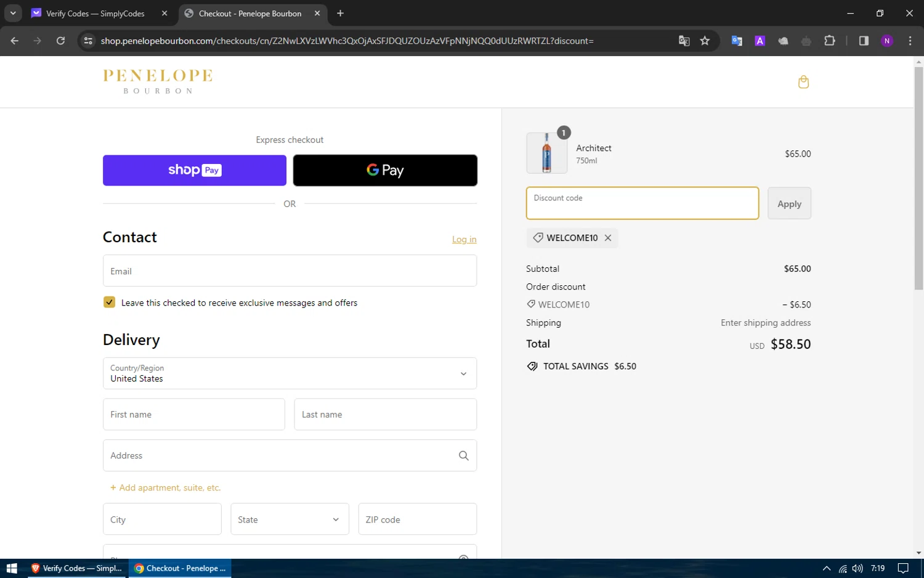
Task: Open the Chrome three-dot menu
Action: pos(910,41)
